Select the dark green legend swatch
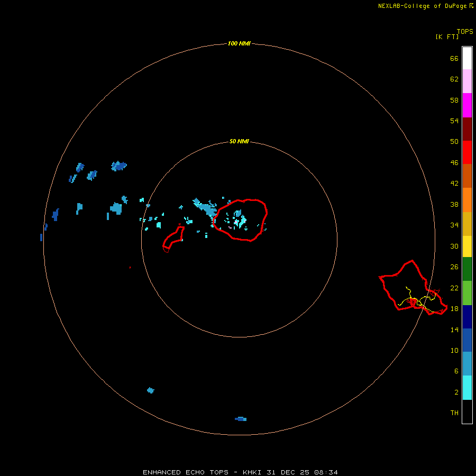This screenshot has width=476, height=476. tap(467, 269)
